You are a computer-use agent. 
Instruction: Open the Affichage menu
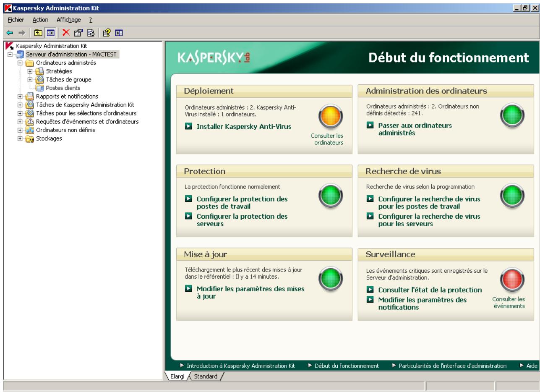point(69,20)
